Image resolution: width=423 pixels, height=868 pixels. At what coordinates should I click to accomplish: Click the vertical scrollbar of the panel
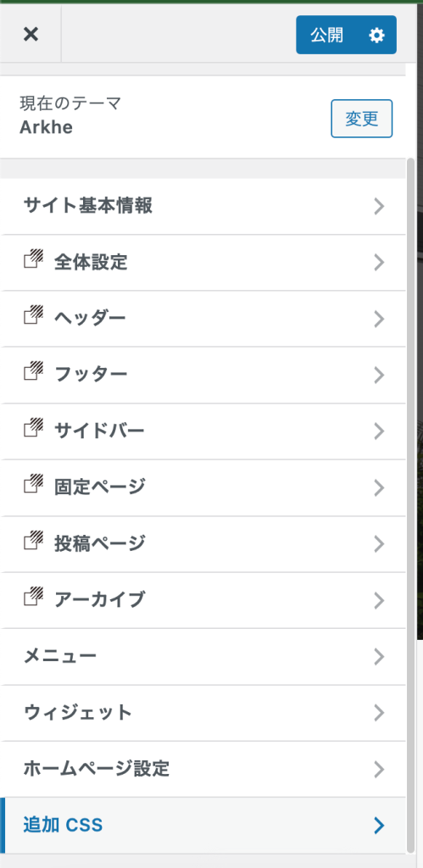point(410,505)
